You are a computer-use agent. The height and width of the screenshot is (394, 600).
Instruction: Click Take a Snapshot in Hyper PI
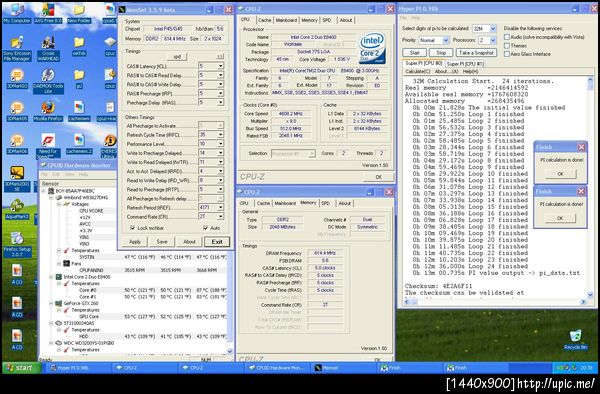(476, 52)
